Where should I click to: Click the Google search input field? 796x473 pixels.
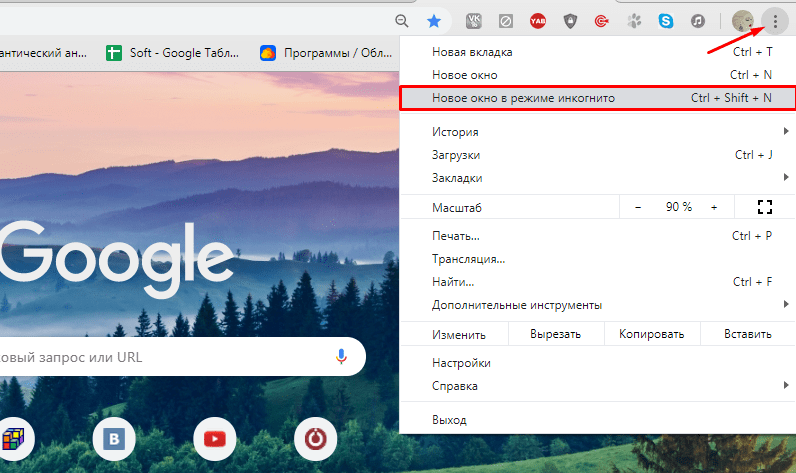point(160,356)
